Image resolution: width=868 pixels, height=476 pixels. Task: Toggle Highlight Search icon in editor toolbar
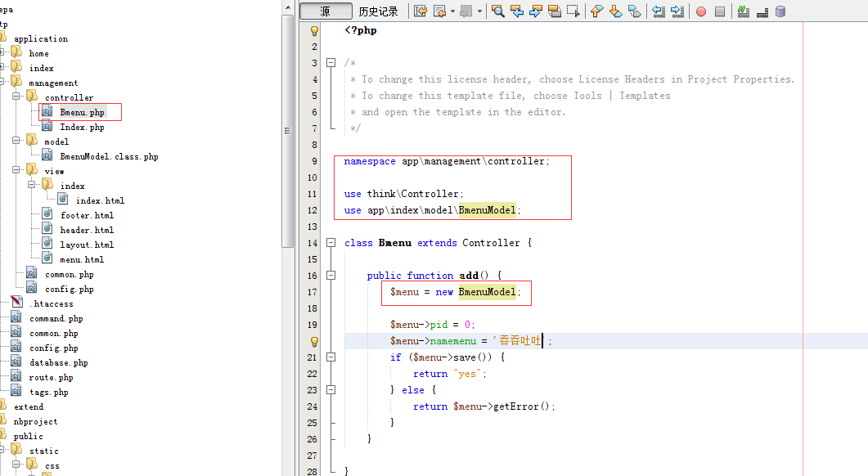pyautogui.click(x=555, y=11)
